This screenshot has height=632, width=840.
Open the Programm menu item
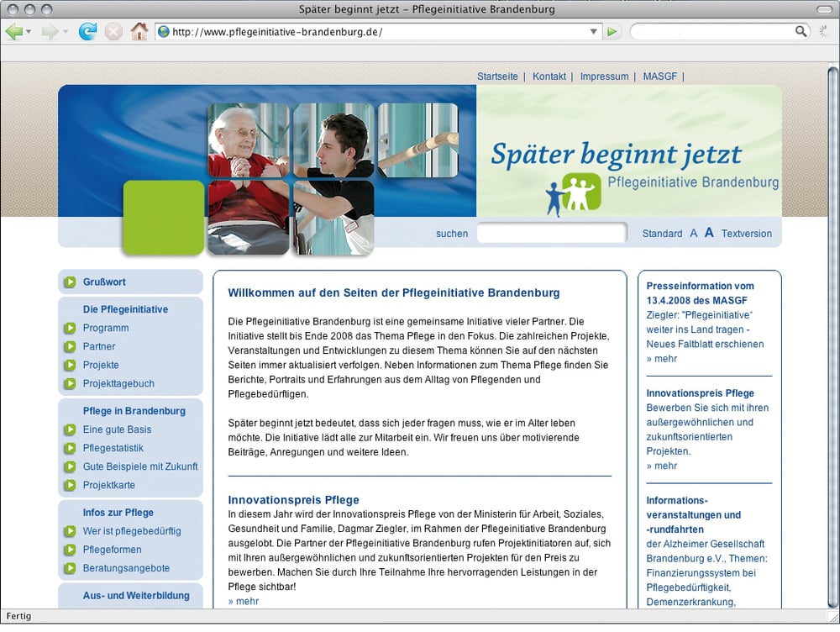click(x=106, y=328)
